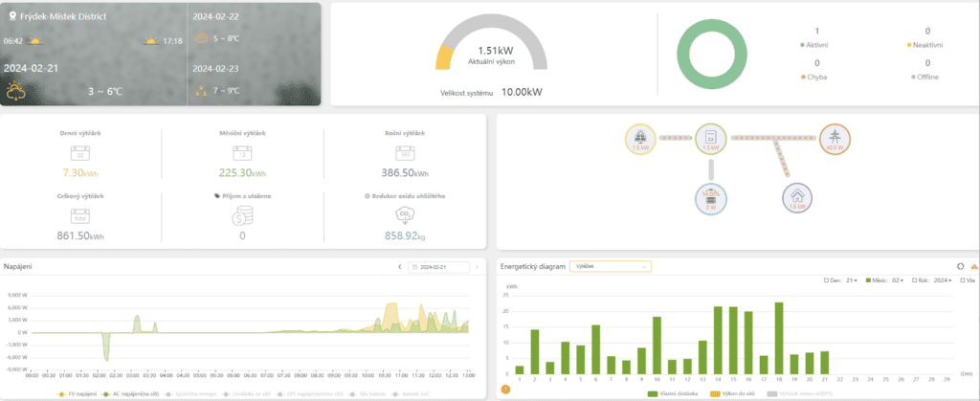The image size is (980, 401).
Task: Check the Vše checkbox
Action: pyautogui.click(x=963, y=281)
